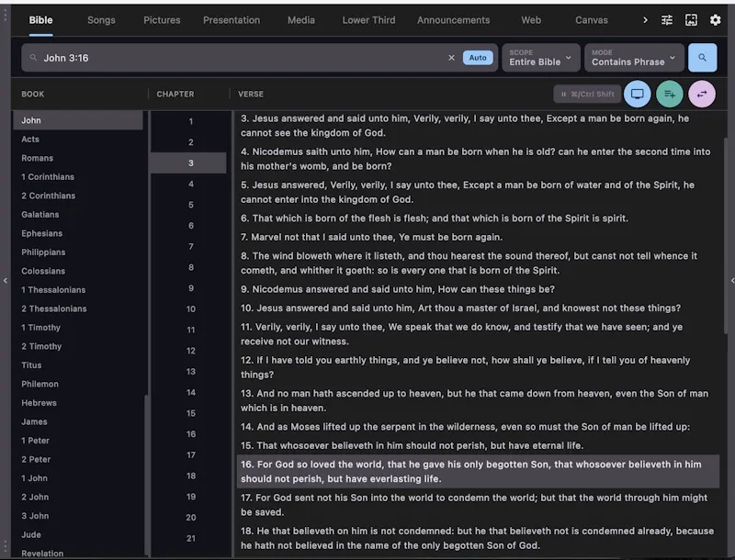Select the book Galatians
Image resolution: width=735 pixels, height=560 pixels.
tap(78, 215)
